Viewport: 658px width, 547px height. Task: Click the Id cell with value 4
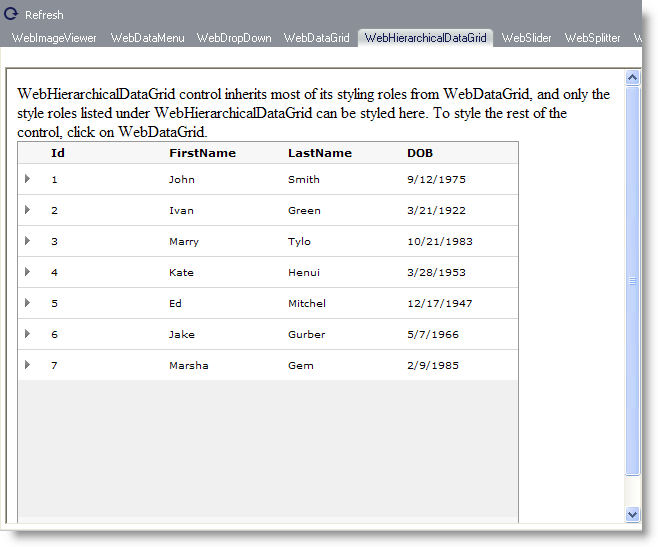pos(54,273)
